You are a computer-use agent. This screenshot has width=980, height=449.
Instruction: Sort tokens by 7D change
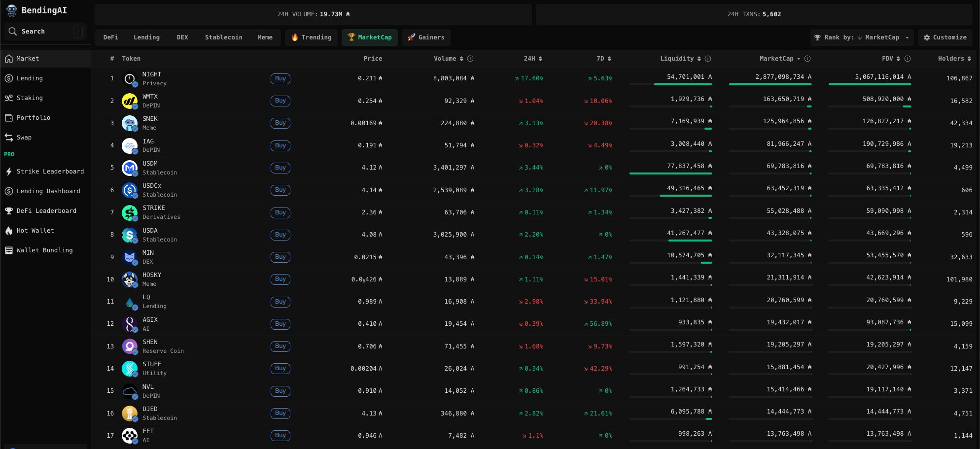(x=603, y=59)
